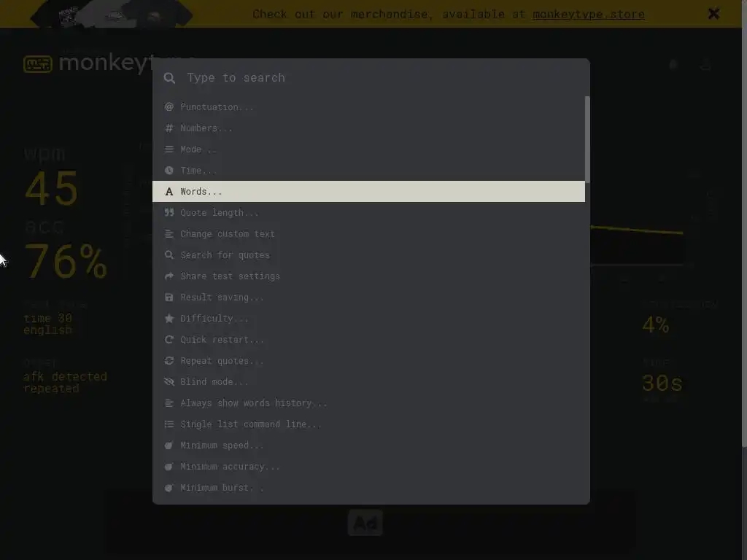
Task: Open Result saving... entry
Action: (368, 297)
